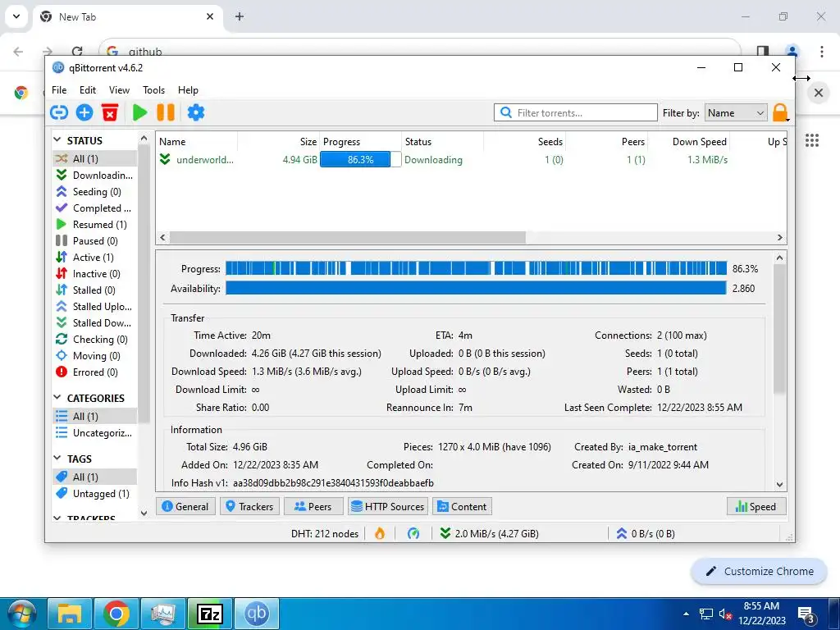Sort by the Seeds column header

(x=524, y=141)
